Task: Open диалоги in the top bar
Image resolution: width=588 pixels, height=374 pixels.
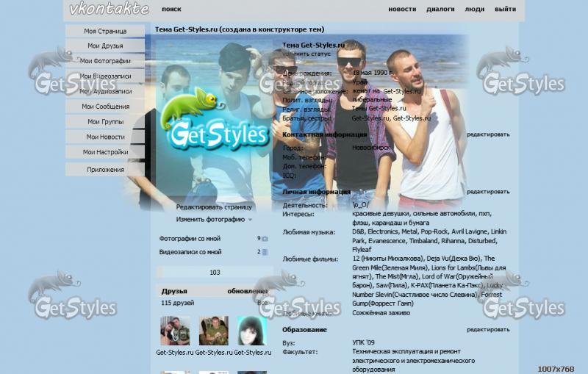Action: coord(440,9)
